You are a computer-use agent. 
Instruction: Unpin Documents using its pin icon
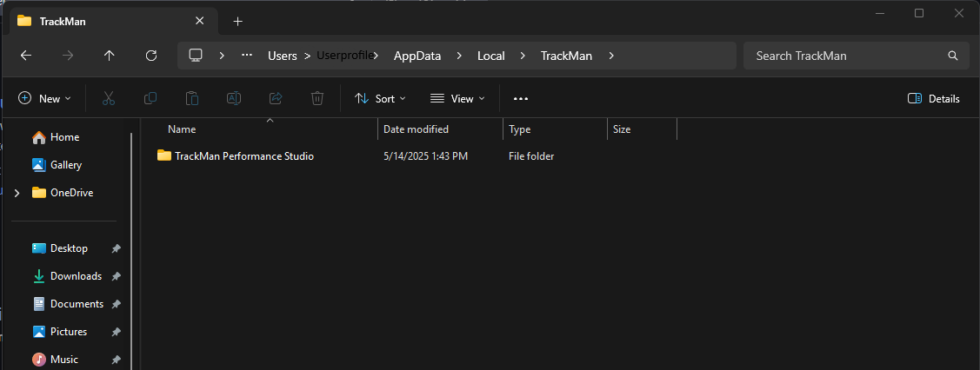tap(116, 304)
